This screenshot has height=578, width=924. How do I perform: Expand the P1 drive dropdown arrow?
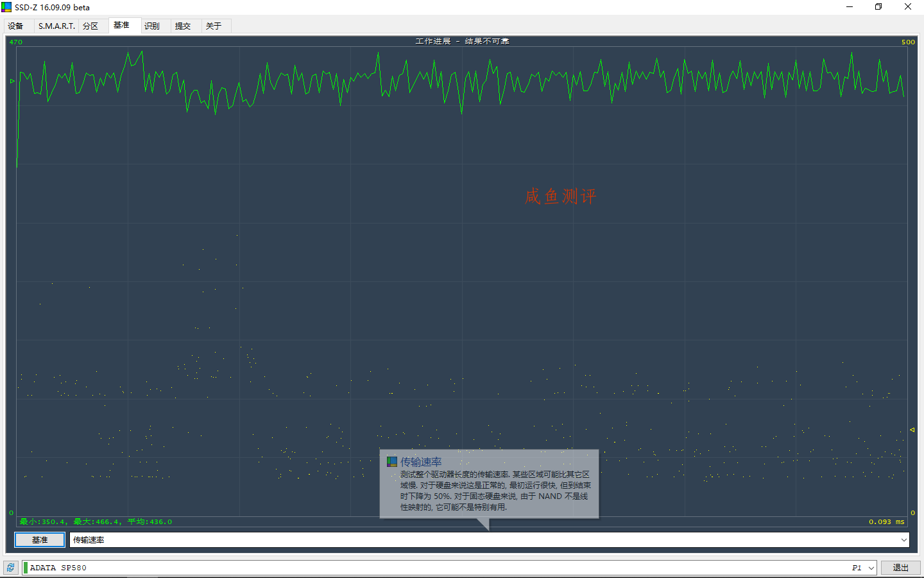[x=871, y=568]
